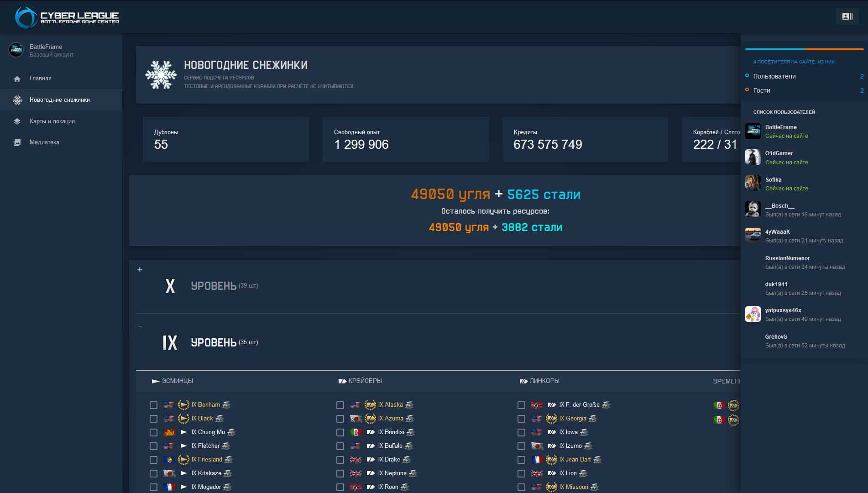Go to Карты и локации
This screenshot has height=493, width=868.
[61, 121]
